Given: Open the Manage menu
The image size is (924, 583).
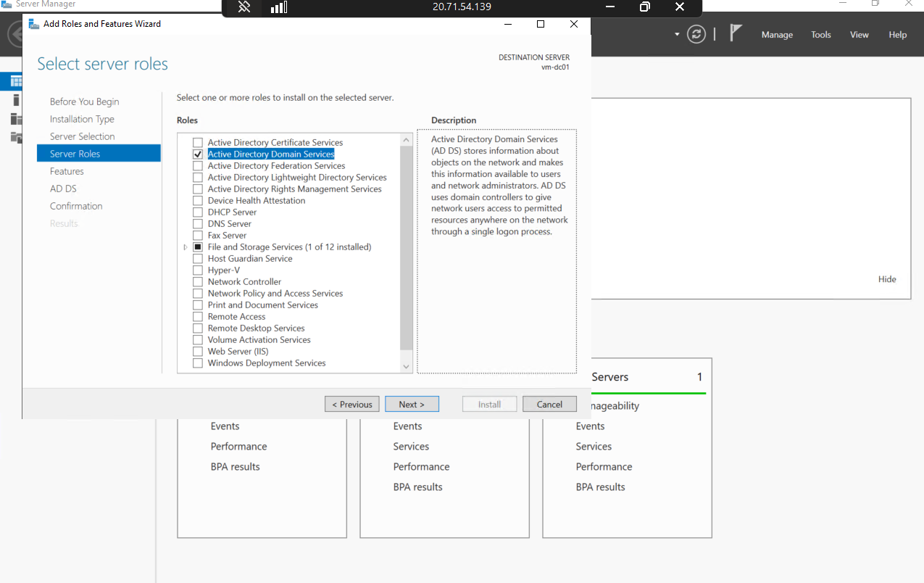Looking at the screenshot, I should [777, 35].
